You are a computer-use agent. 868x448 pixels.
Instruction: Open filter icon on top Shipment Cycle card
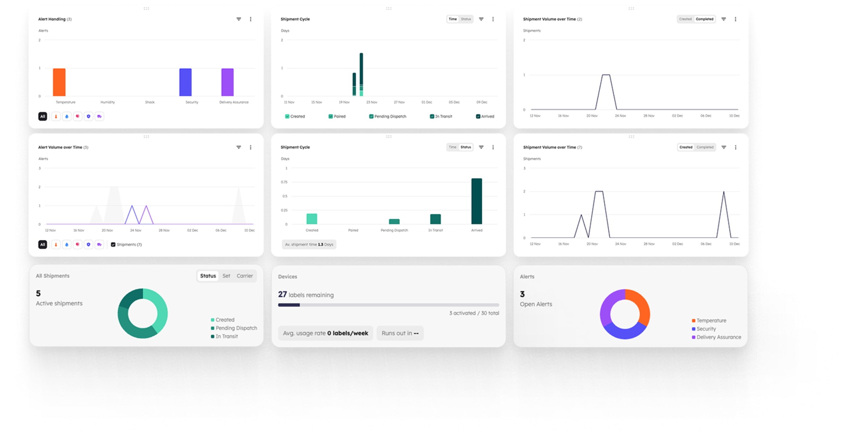tap(481, 19)
